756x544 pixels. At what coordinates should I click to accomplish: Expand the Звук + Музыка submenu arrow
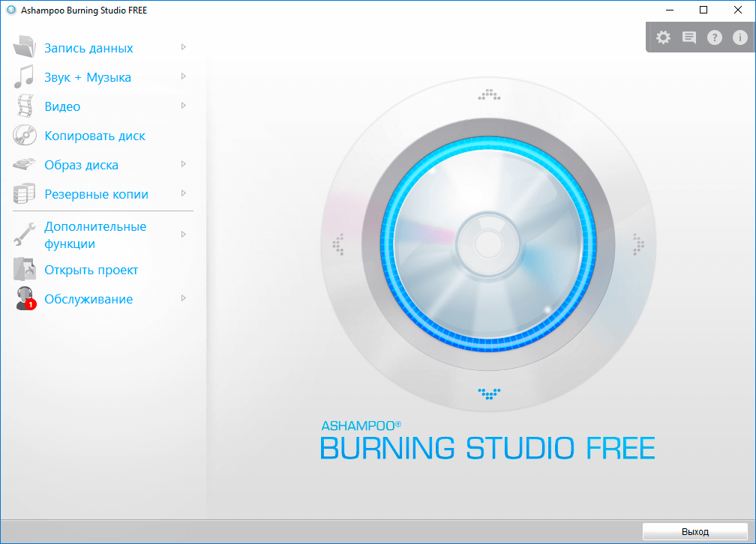[183, 76]
